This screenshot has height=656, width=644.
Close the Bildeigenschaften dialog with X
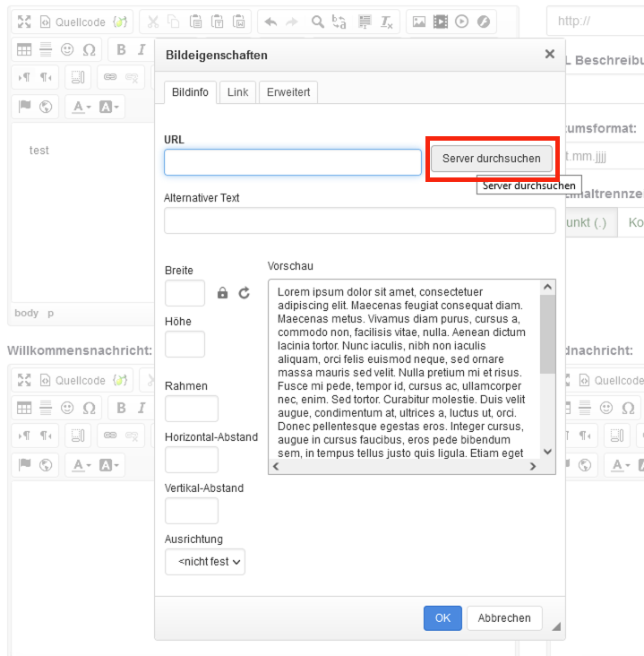point(550,55)
